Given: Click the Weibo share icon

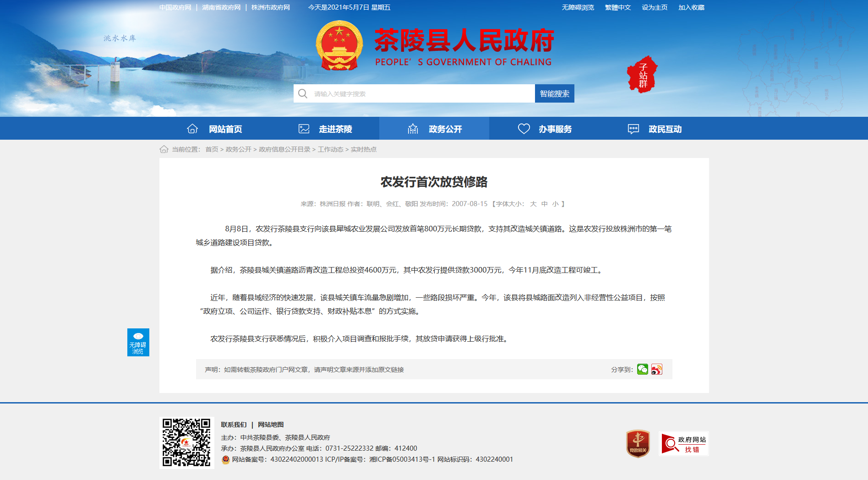Looking at the screenshot, I should [656, 369].
